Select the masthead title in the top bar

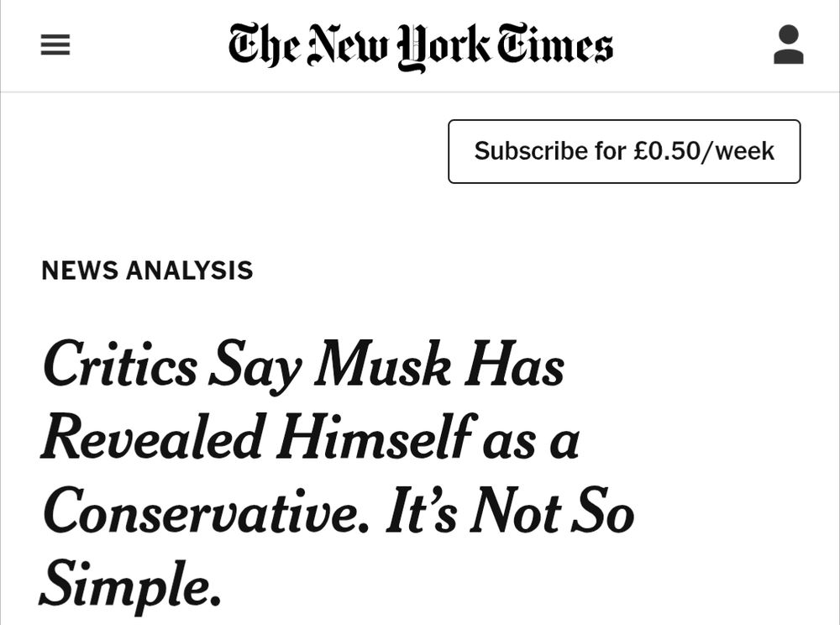coord(418,46)
